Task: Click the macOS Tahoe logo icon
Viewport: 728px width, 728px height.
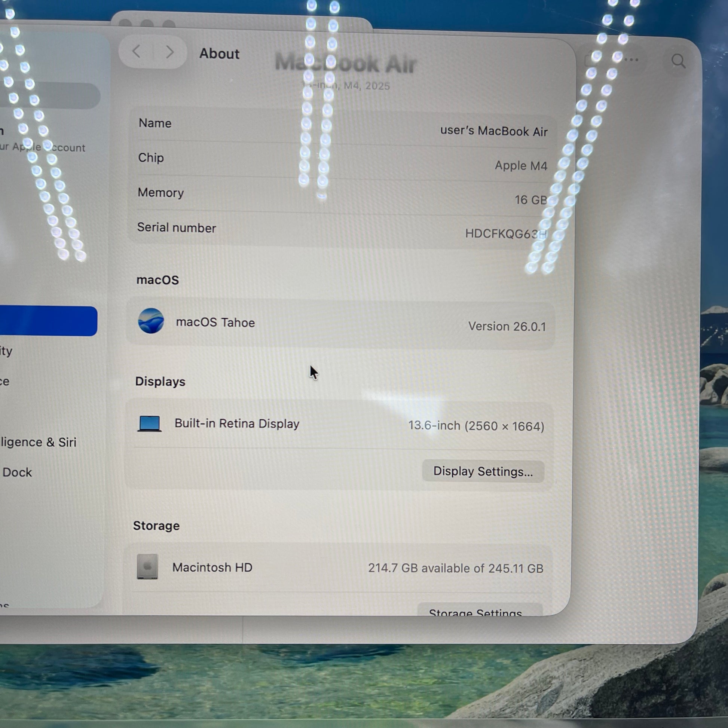Action: tap(151, 321)
